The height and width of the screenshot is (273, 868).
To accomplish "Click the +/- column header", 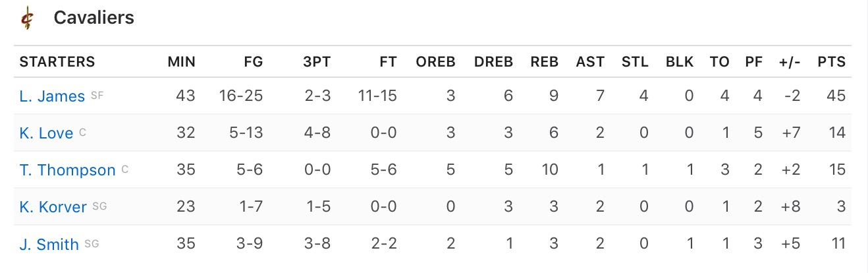I will [790, 62].
